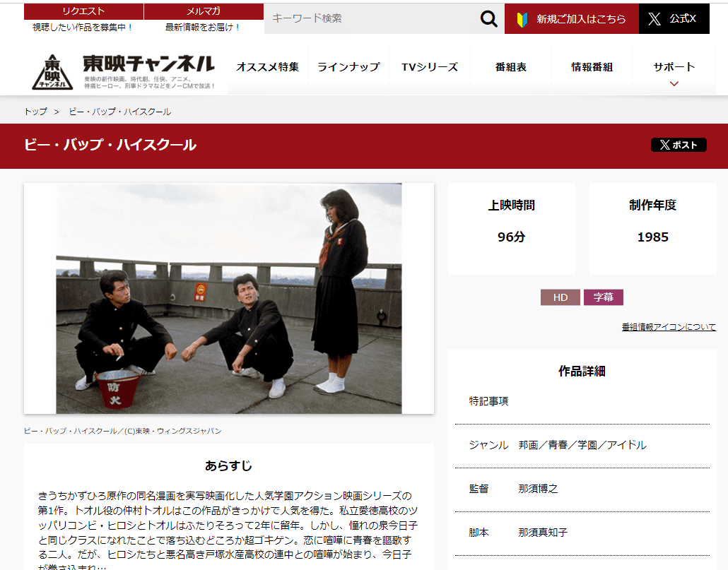Click screenwriter name 那須真知子

tap(543, 533)
